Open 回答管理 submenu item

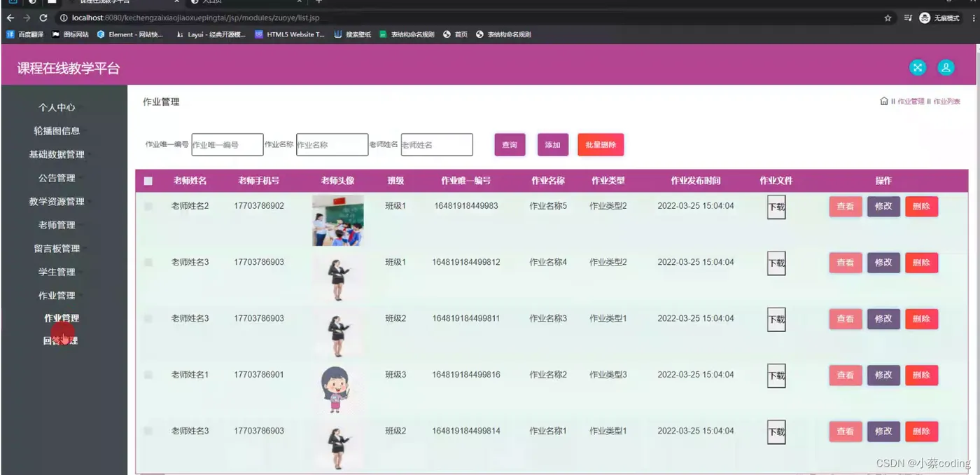pos(60,341)
